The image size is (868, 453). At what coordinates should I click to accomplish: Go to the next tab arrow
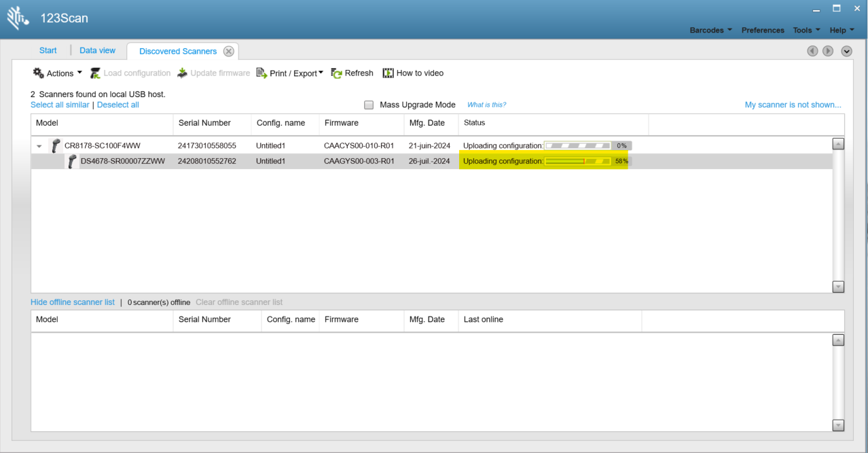pyautogui.click(x=828, y=51)
